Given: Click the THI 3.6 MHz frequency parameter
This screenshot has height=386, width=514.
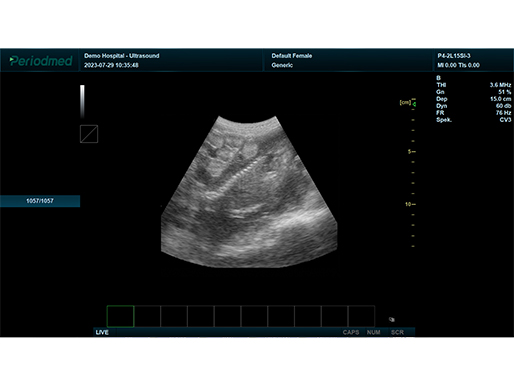Looking at the screenshot, I should 474,85.
